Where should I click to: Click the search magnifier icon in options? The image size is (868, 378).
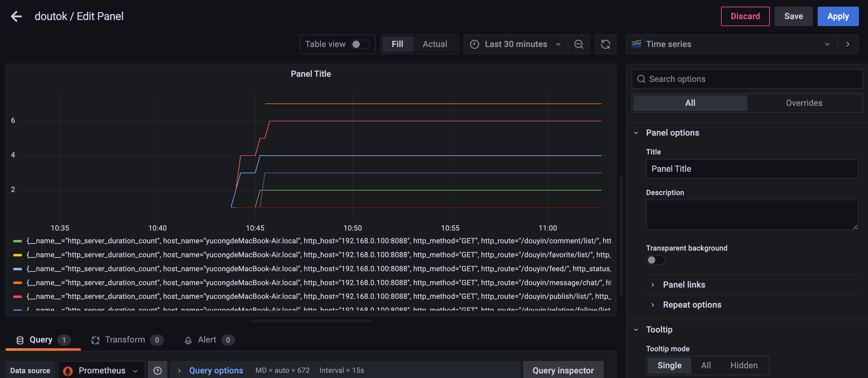641,79
